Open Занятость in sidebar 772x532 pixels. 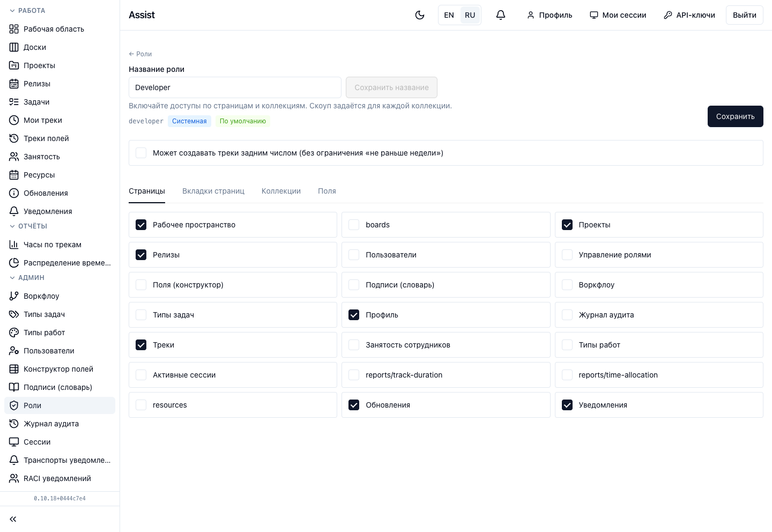coord(60,157)
